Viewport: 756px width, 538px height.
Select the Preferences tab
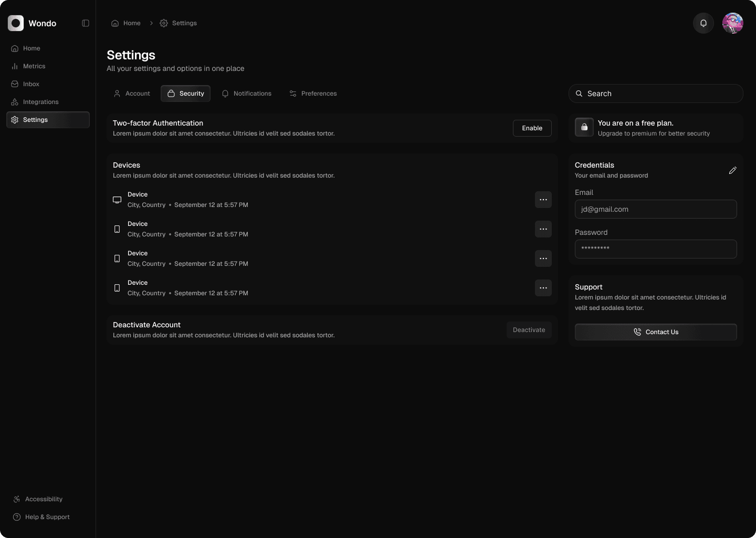pos(313,94)
